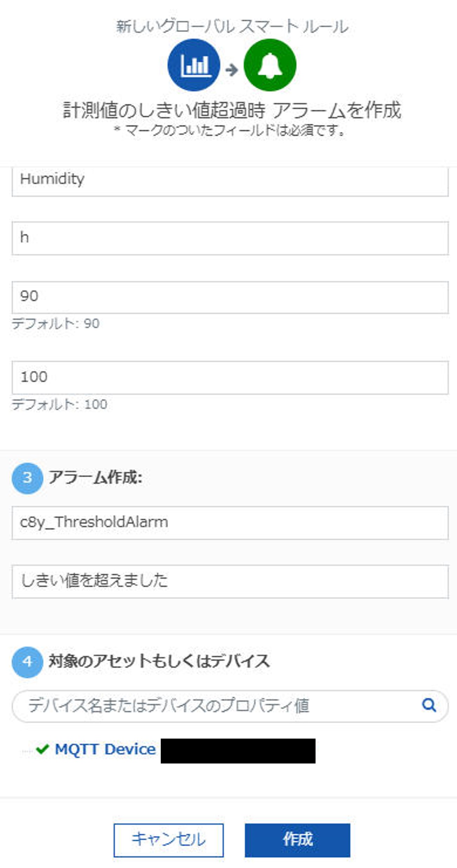Click the デフォルト: 100 hint text

pyautogui.click(x=60, y=404)
